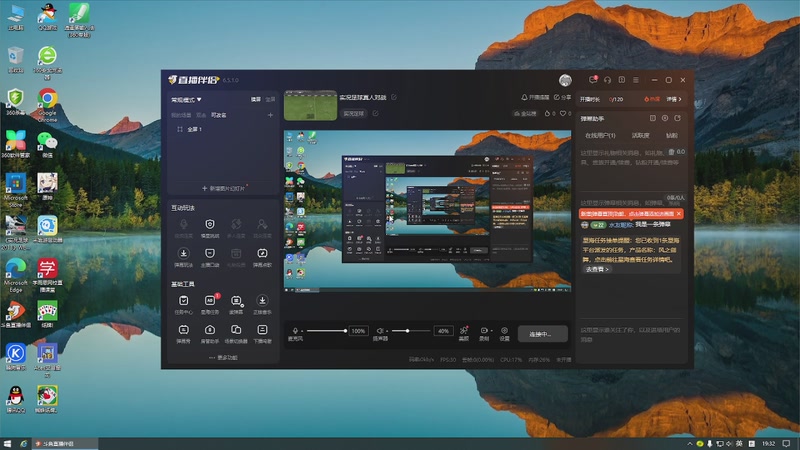800x450 pixels.
Task: Open the danmaku reader tool next to 正版音乐
Action: (x=236, y=304)
